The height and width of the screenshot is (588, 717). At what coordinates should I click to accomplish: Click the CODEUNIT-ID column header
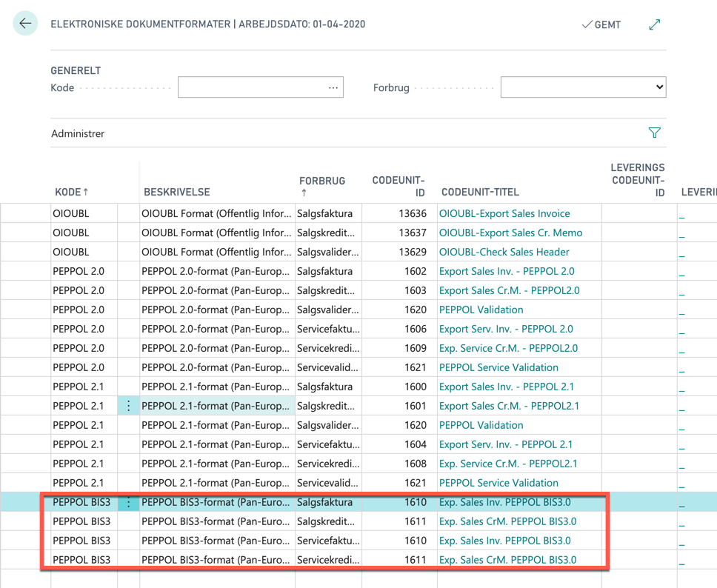[398, 186]
